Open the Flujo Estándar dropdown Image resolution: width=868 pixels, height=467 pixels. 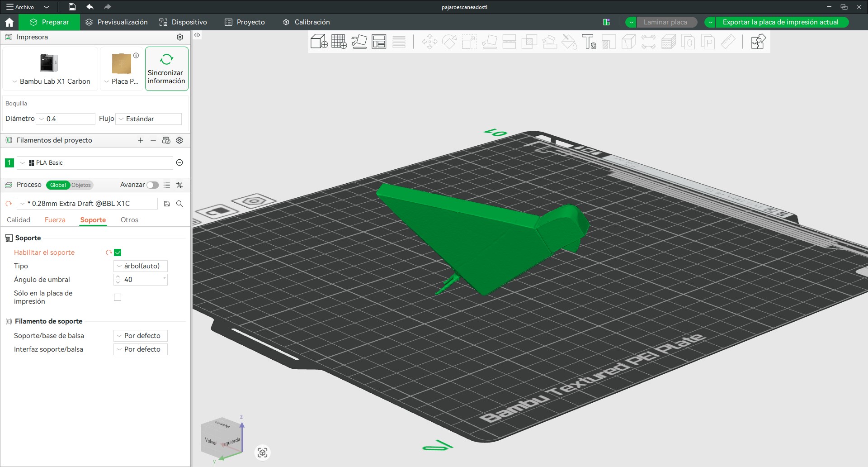pos(149,119)
